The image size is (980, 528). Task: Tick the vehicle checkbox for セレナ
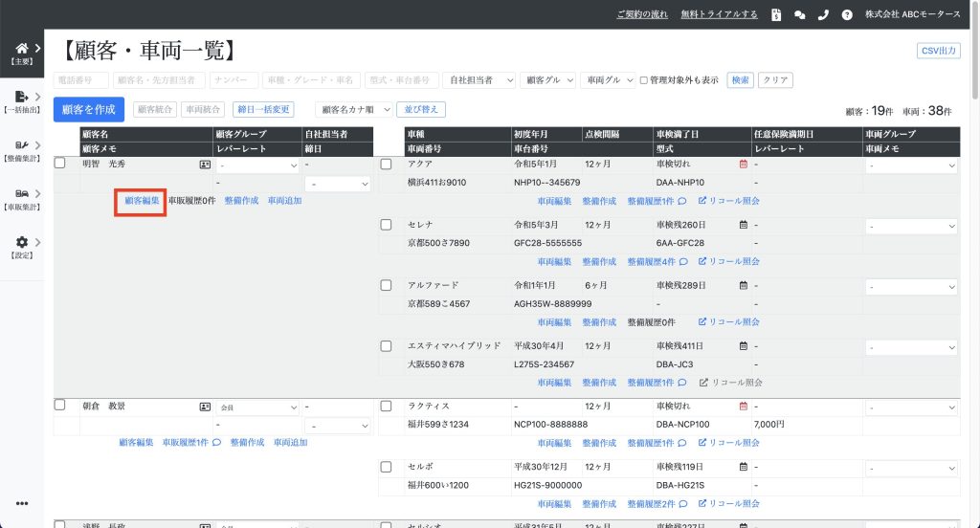coord(387,225)
